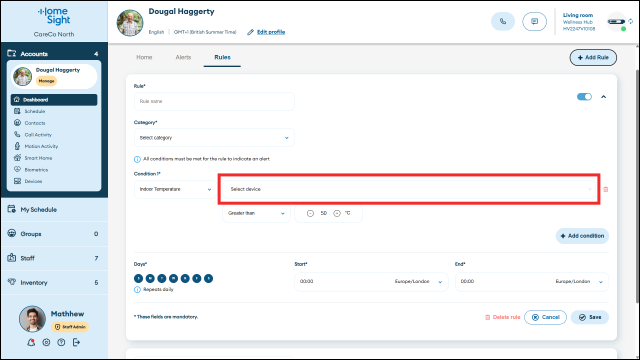Image resolution: width=640 pixels, height=360 pixels.
Task: Click info icon next to Repeats daily
Action: point(137,289)
